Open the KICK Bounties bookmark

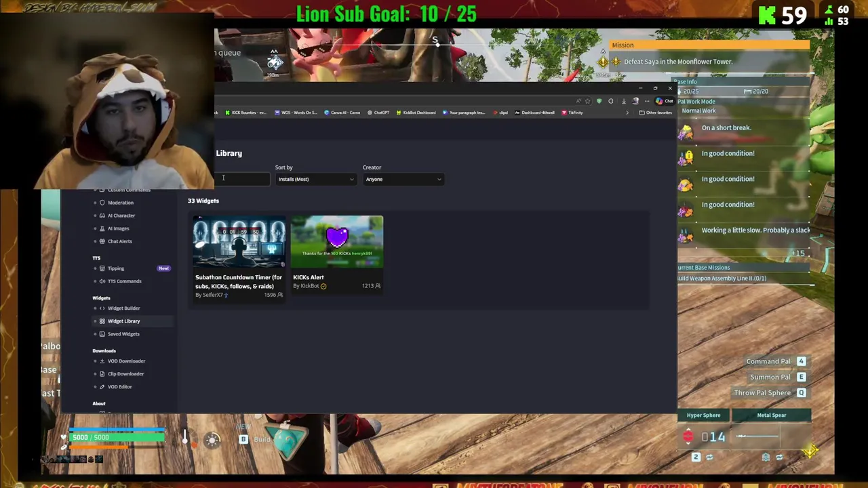click(x=245, y=113)
